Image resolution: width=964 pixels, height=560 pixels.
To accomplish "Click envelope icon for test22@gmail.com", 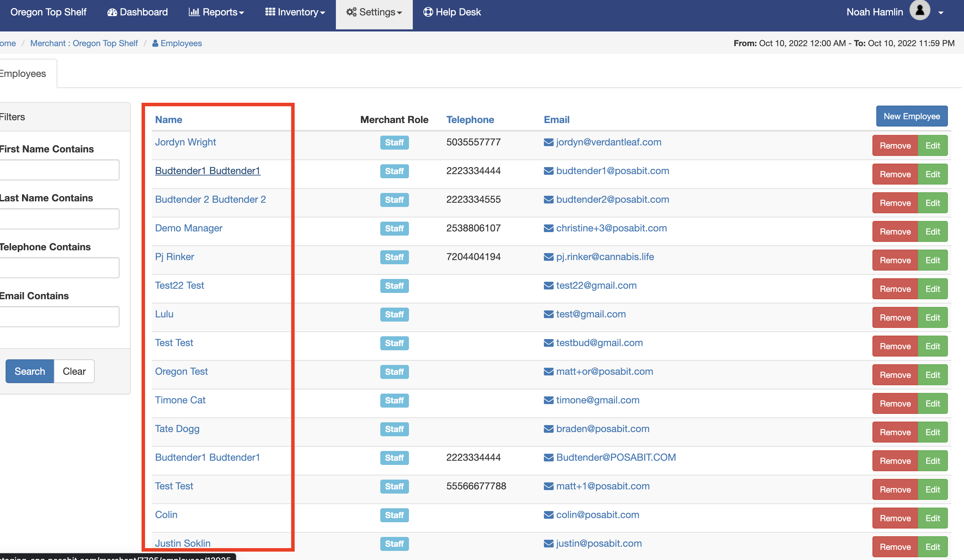I will [x=548, y=286].
